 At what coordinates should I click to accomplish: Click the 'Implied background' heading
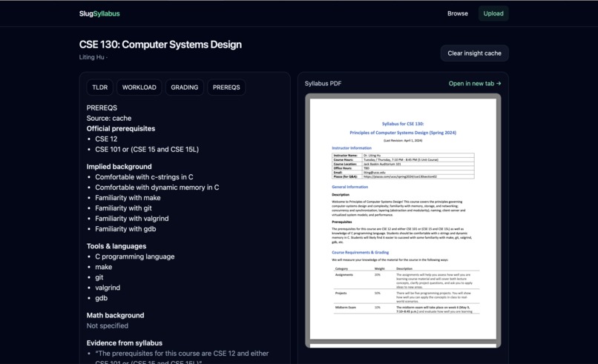tap(119, 167)
